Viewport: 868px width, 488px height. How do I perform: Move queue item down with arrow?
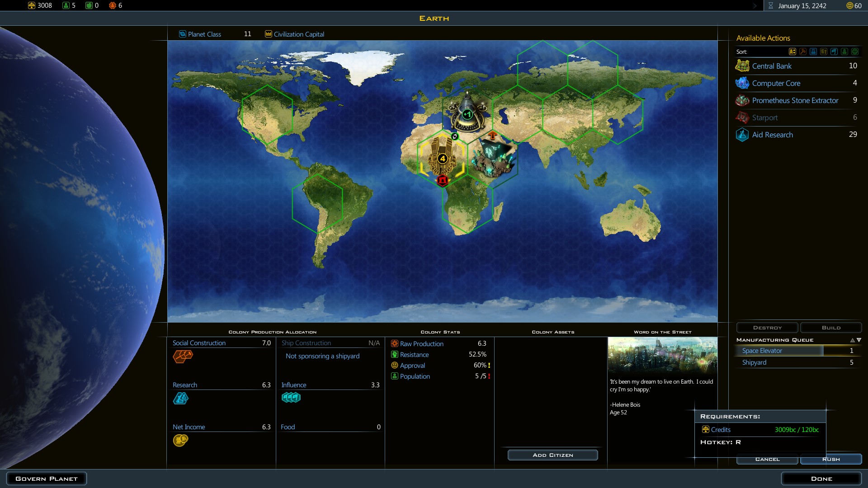coord(859,340)
